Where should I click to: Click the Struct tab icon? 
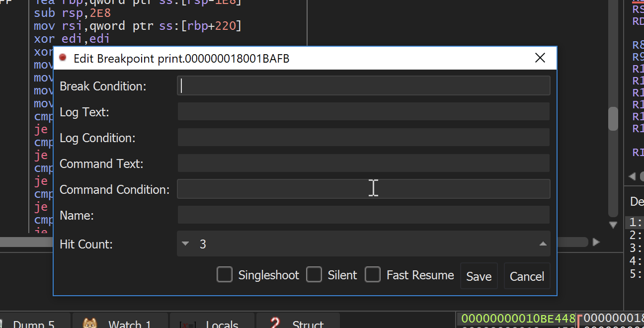coord(275,324)
